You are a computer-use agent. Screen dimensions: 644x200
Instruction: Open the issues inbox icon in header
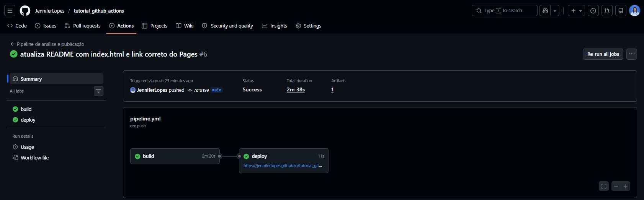(x=593, y=11)
